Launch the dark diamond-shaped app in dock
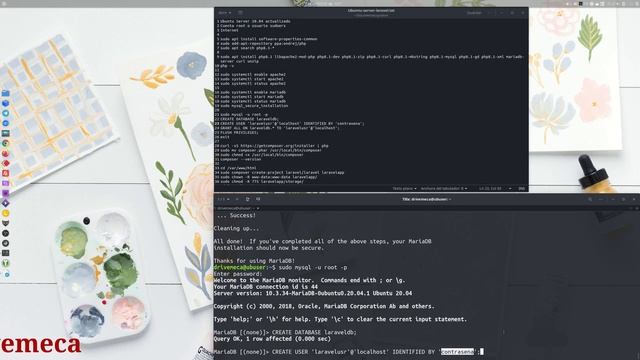Screen dimensions: 640x360 (5, 203)
